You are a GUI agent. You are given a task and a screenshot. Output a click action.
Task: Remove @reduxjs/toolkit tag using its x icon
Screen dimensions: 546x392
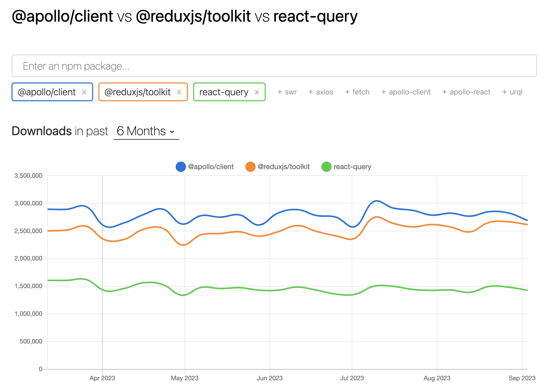coord(179,92)
